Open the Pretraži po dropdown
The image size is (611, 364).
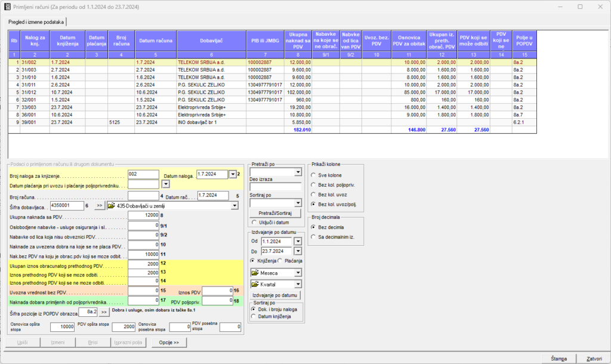[x=297, y=172]
